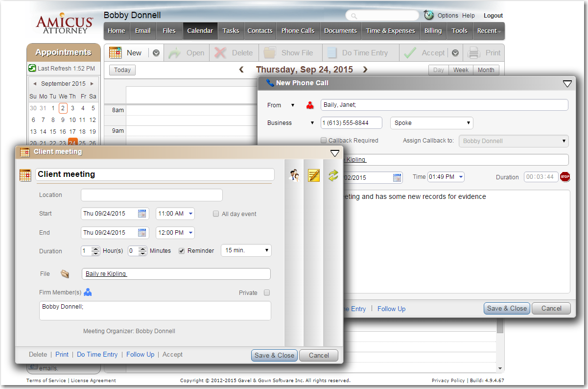Open the reminder interval dropdown showing 15 min

coord(246,250)
